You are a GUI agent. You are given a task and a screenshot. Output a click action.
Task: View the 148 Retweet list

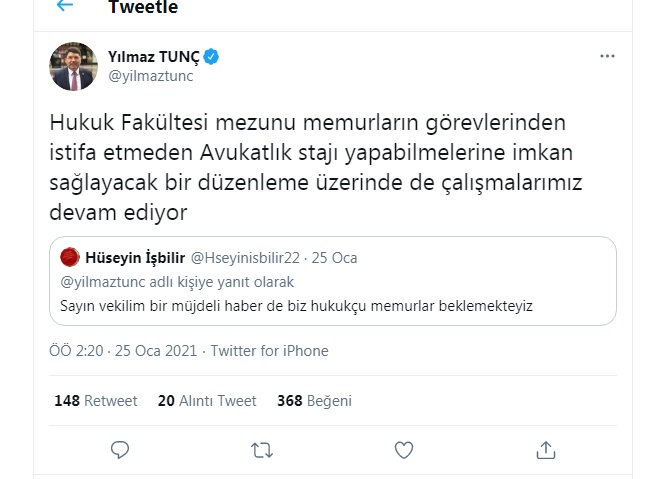(96, 401)
